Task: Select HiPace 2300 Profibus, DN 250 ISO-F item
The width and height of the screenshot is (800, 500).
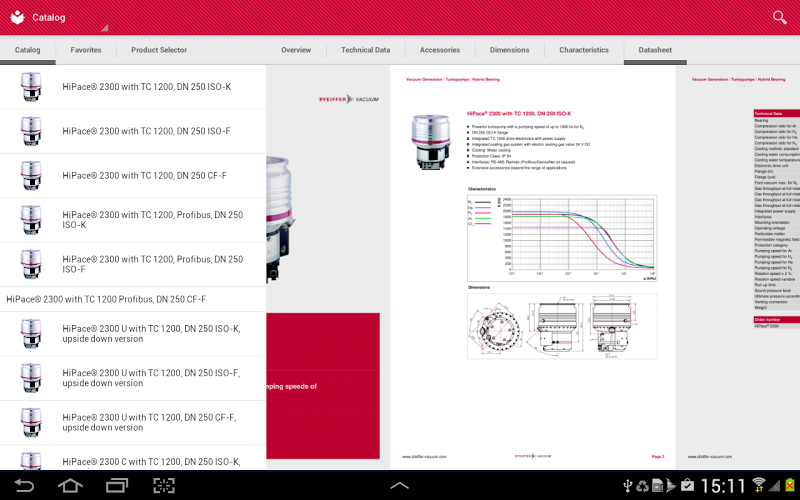Action: pos(133,264)
